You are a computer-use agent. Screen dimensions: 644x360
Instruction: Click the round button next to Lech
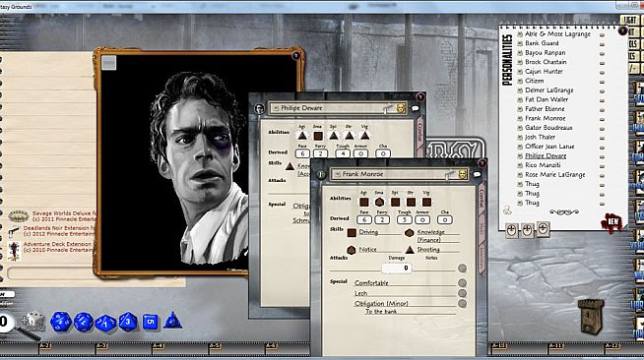pyautogui.click(x=462, y=293)
